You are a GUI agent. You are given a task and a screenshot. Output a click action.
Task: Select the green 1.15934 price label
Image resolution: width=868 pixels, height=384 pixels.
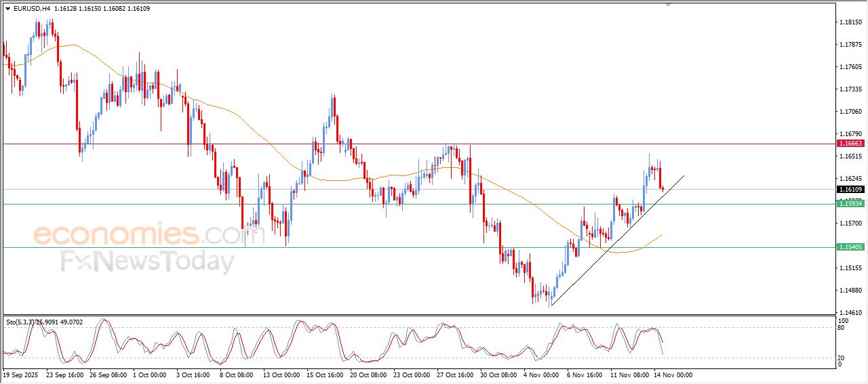pyautogui.click(x=850, y=204)
